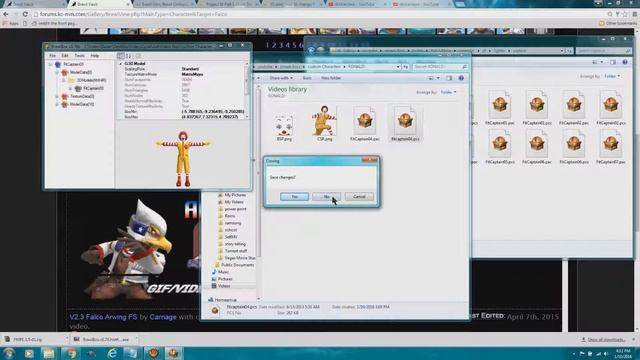Screen dimensions: 640x360
Task: Bookmark the page with star icon
Action: tap(625, 14)
